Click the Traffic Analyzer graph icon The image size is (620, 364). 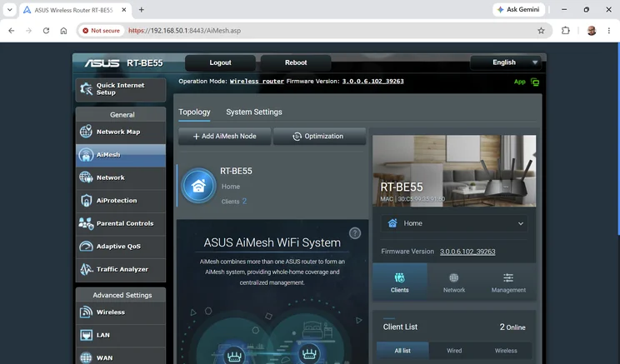point(86,269)
